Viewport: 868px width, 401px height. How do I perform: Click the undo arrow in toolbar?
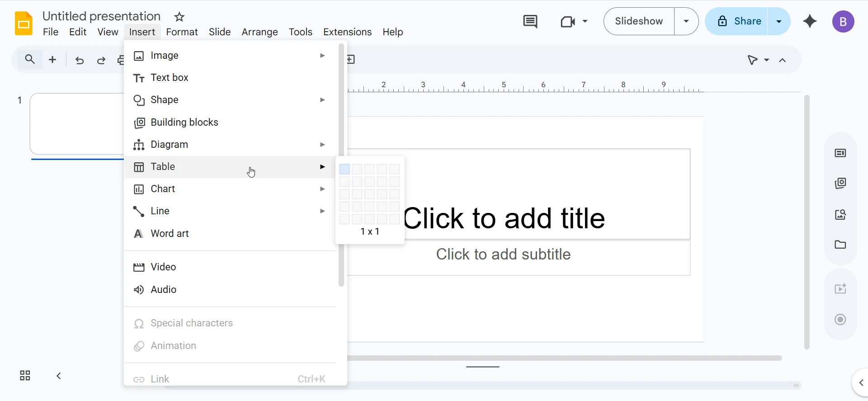point(80,60)
